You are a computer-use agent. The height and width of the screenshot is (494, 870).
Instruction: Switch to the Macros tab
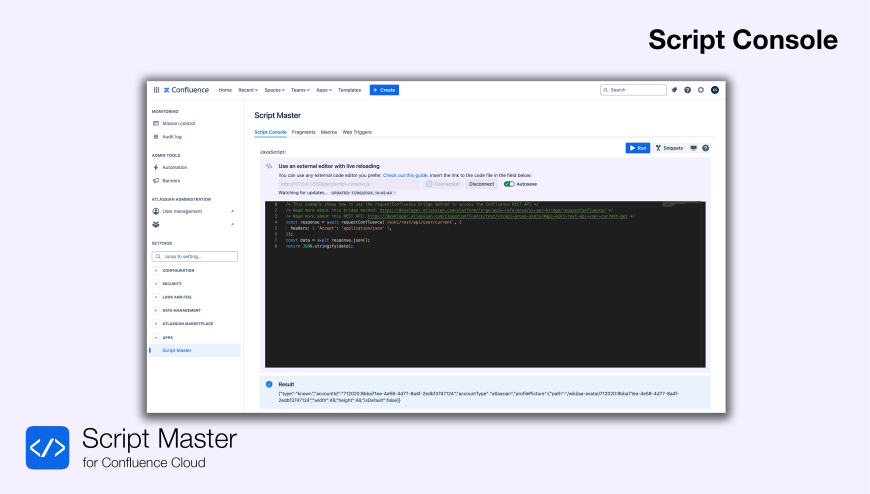click(x=329, y=132)
